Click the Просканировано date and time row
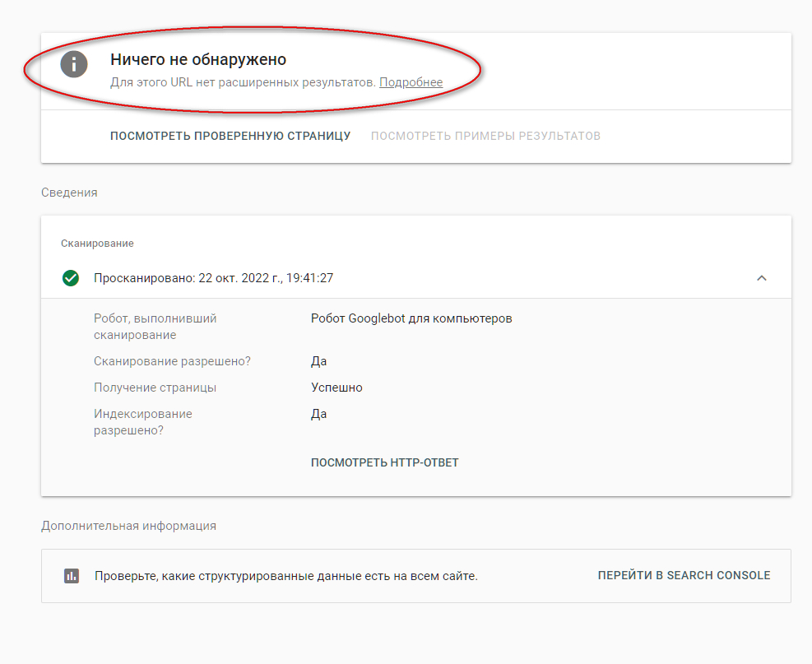Viewport: 812px width, 664px height. pos(416,278)
